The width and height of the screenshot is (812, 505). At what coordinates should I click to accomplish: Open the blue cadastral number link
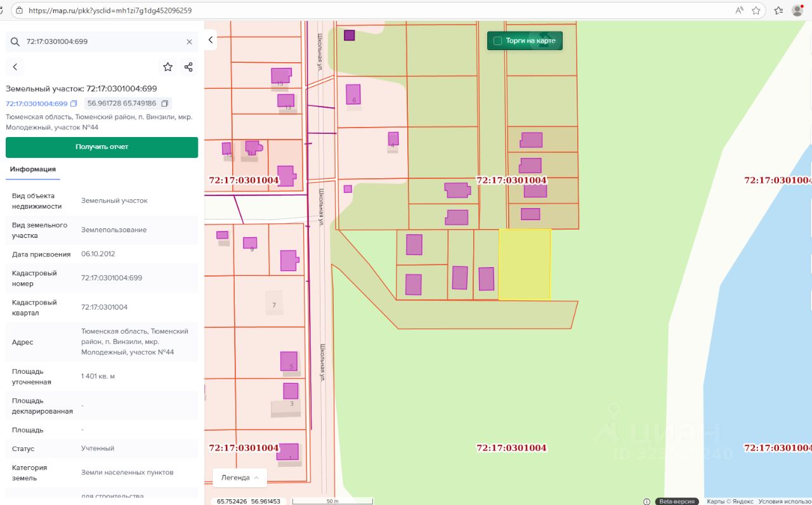36,103
